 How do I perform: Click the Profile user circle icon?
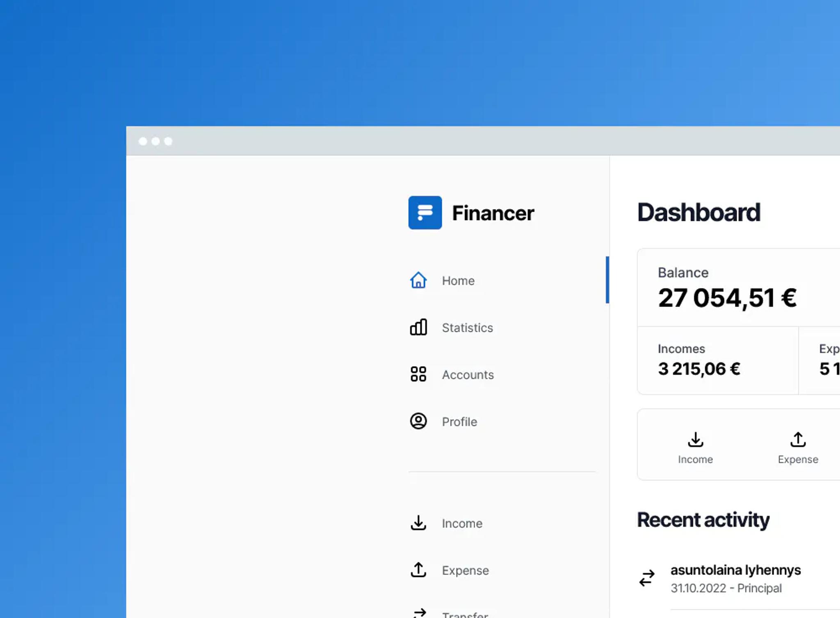418,421
